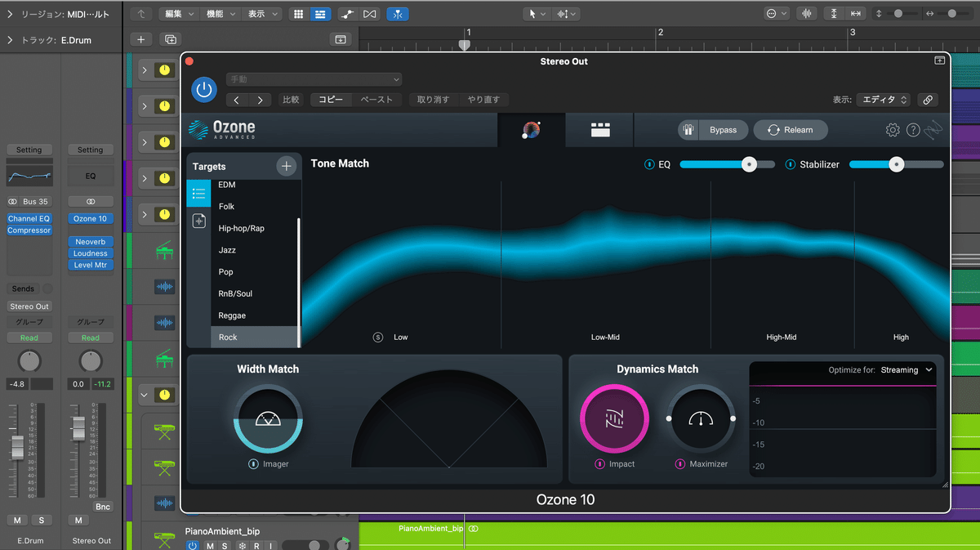
Task: Click the Impact module dial
Action: 614,419
